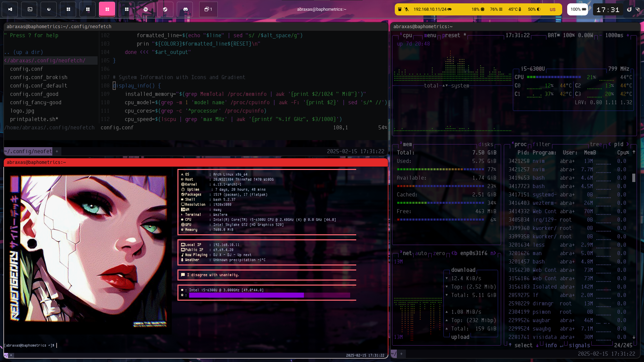Switch to previous network interface with b arrow
Screen dimensions: 644x362
click(x=454, y=253)
